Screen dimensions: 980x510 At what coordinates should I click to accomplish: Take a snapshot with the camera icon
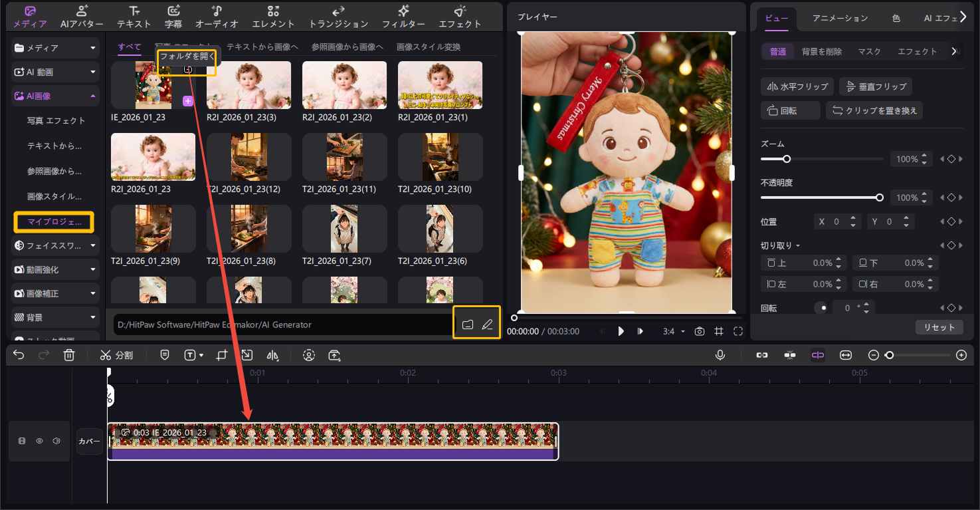(699, 331)
